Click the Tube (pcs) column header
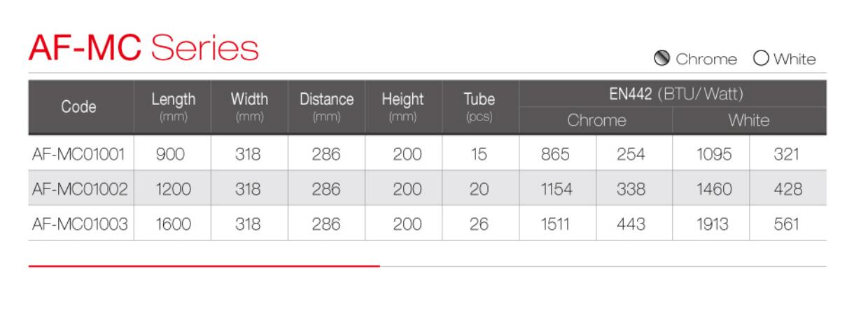This screenshot has height=309, width=868. [479, 107]
